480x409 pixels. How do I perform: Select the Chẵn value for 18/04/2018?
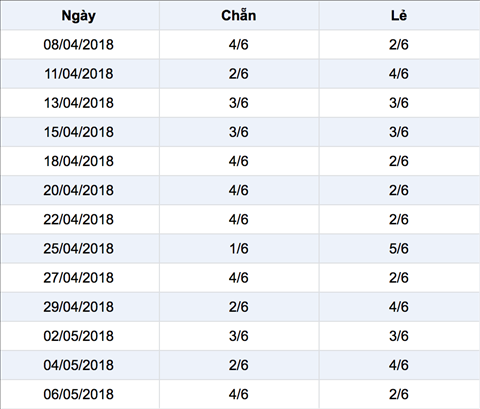[x=239, y=161]
